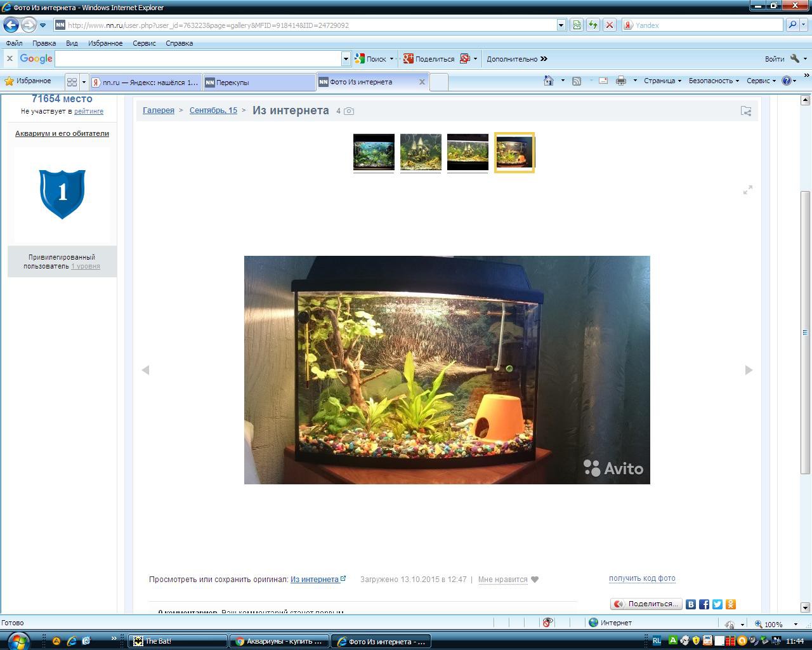This screenshot has width=812, height=650.
Task: Switch to the 'nn.ru — Яндекс' tab
Action: click(x=145, y=82)
